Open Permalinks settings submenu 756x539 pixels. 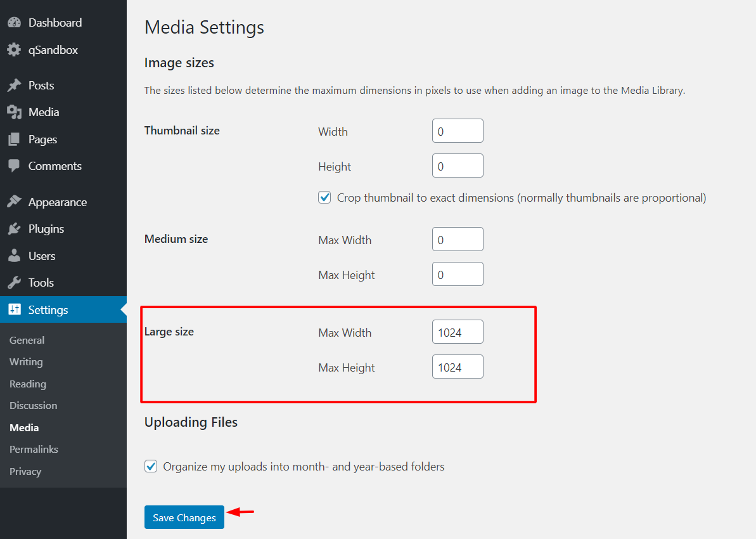coord(34,449)
